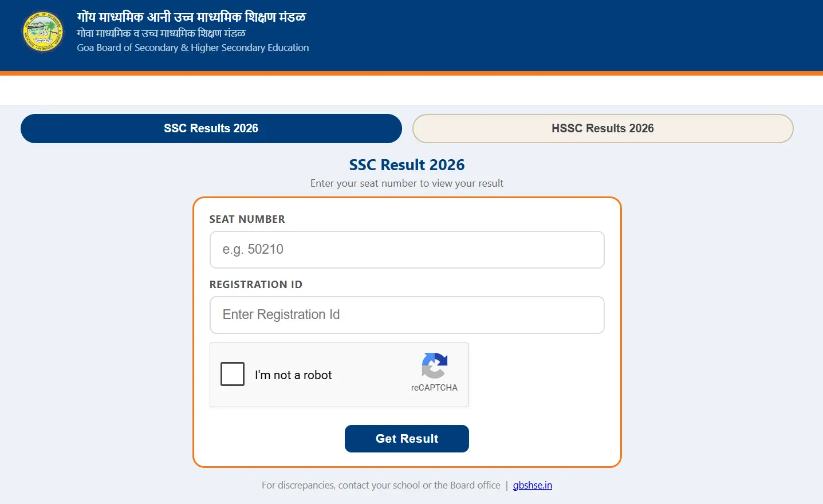Viewport: 823px width, 504px height.
Task: Select the SSC Results 2026 tab
Action: coord(211,128)
